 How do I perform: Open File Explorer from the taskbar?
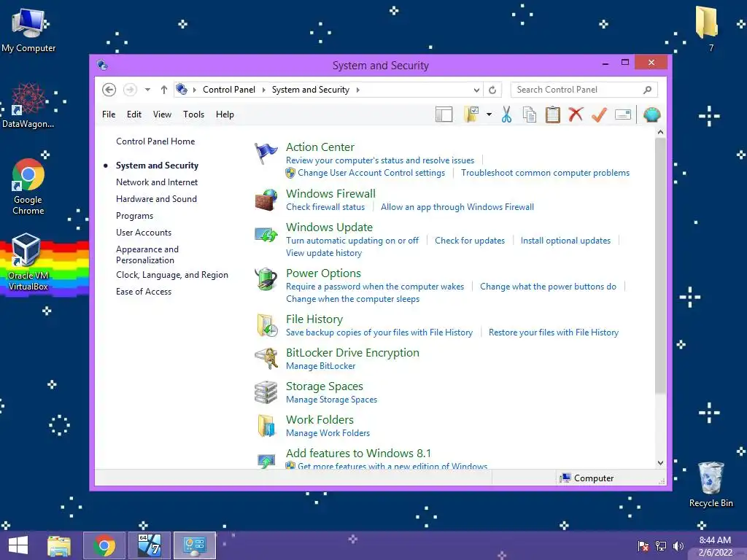59,545
